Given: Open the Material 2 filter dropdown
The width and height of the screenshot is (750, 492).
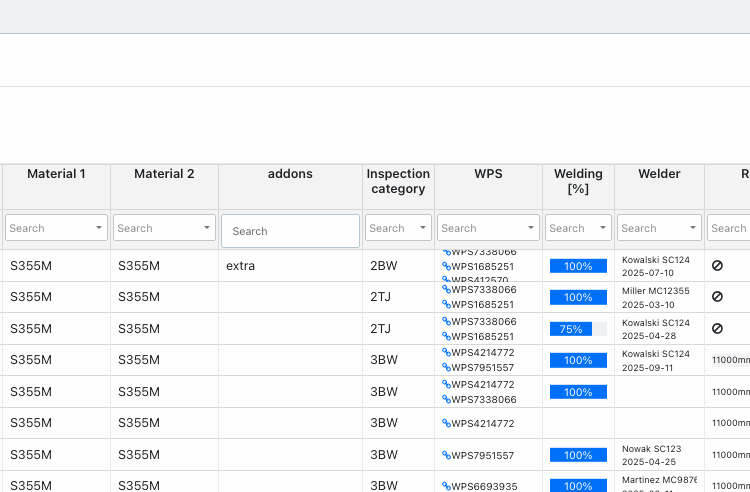Looking at the screenshot, I should [207, 228].
